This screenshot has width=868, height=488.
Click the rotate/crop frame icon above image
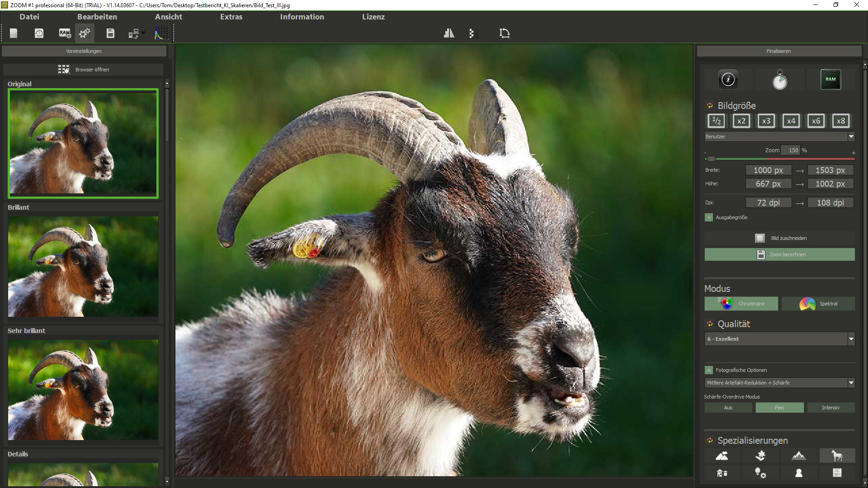(x=505, y=33)
